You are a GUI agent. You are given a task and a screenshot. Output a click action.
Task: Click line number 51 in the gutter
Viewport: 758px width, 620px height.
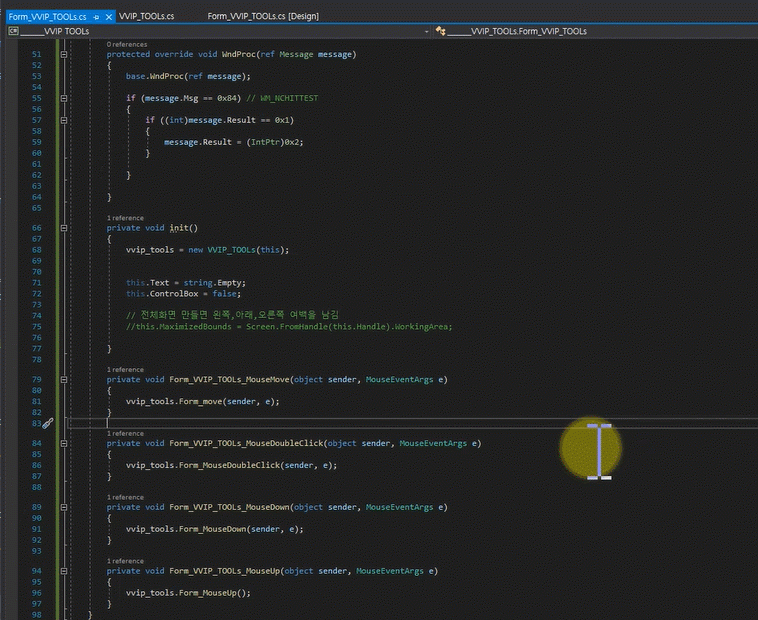tap(36, 54)
